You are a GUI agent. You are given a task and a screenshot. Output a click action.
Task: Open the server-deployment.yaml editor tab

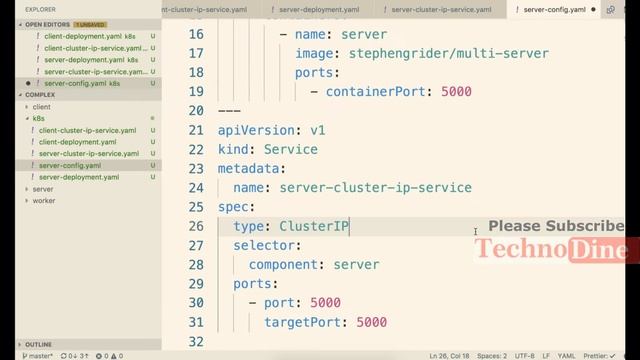coord(319,9)
